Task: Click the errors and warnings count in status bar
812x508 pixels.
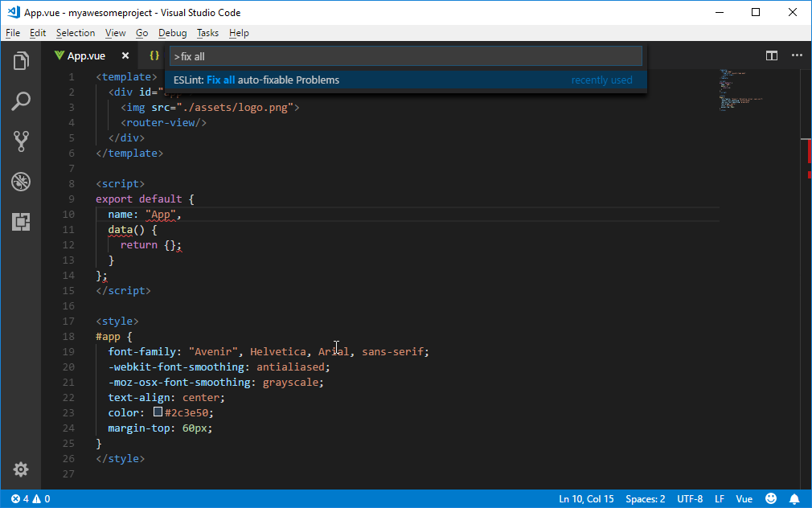Action: coord(31,498)
